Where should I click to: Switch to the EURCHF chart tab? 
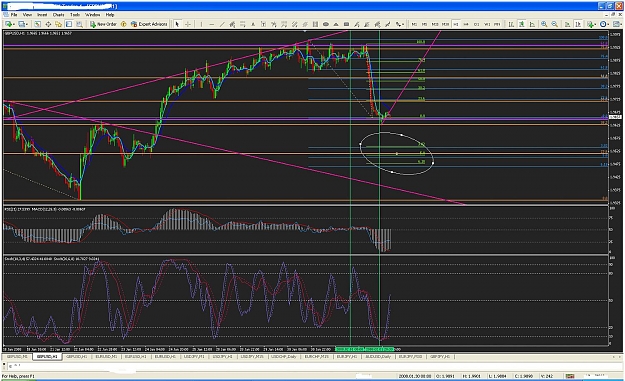[317, 357]
